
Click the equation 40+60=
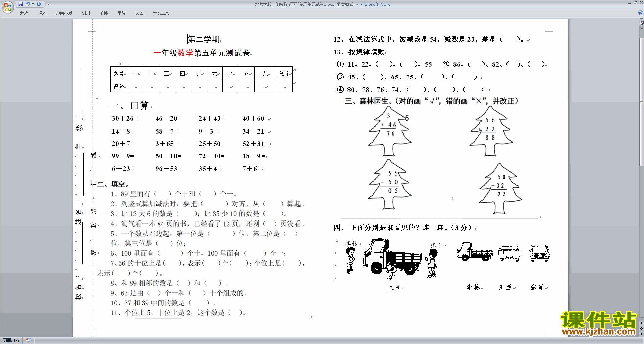tap(256, 118)
